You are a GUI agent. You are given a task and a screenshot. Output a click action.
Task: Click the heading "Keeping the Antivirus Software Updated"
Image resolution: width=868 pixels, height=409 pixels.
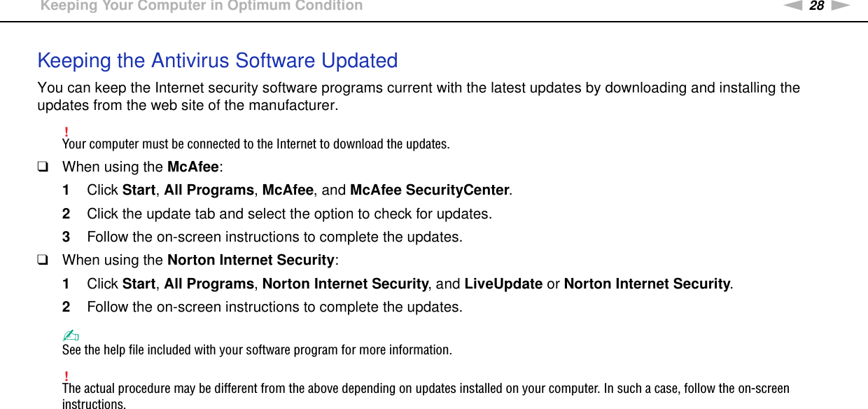point(217,61)
